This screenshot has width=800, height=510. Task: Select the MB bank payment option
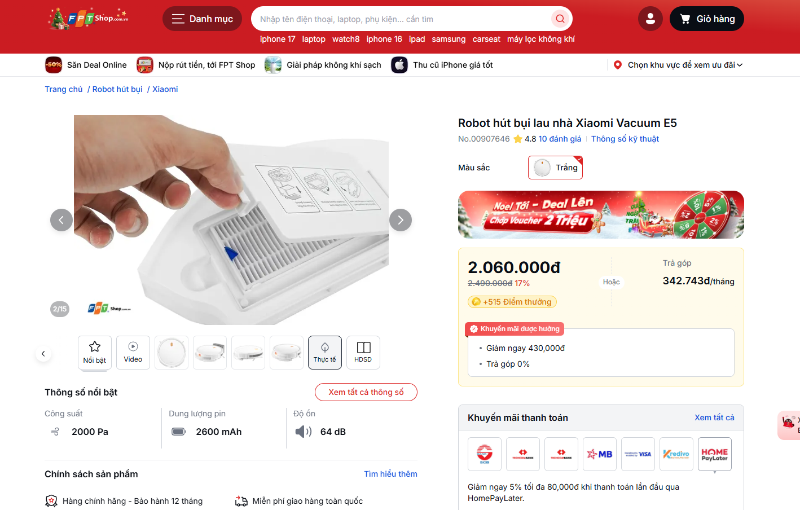click(599, 454)
